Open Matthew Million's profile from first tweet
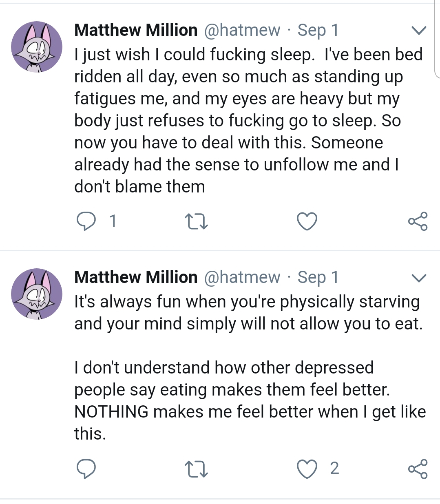This screenshot has height=504, width=440. [x=136, y=30]
